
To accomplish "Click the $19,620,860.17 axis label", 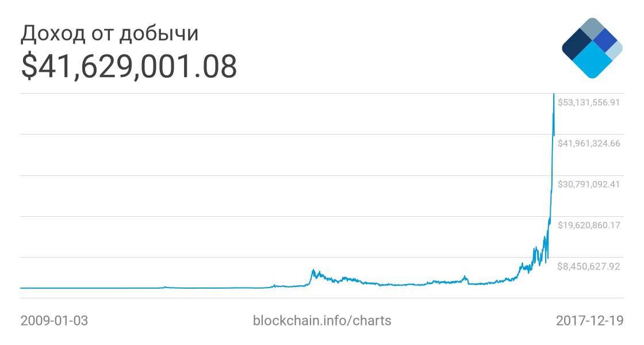I will 588,225.
